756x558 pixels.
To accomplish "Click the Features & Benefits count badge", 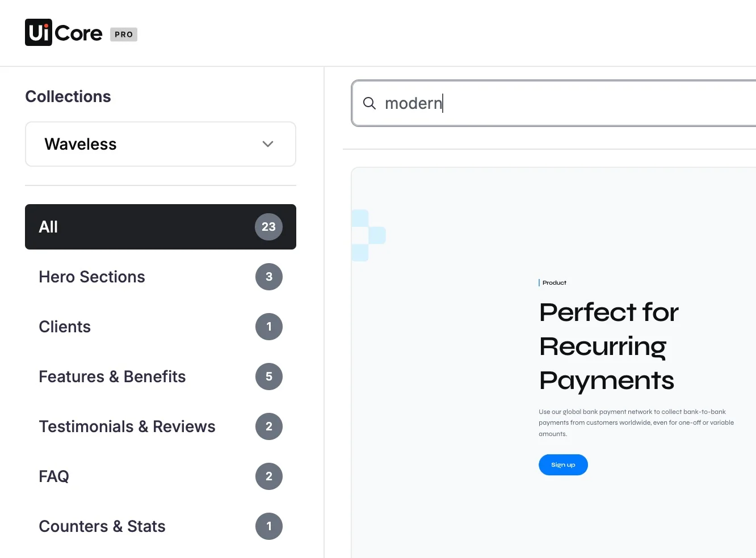I will [x=268, y=377].
